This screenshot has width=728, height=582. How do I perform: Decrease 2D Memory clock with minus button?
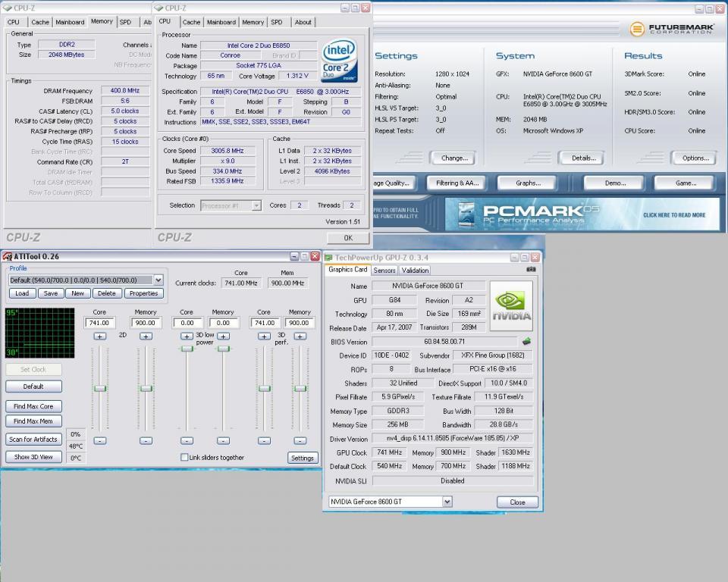pos(146,440)
